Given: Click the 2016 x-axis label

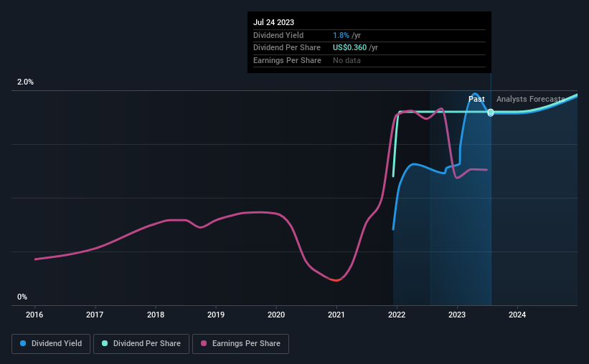Looking at the screenshot, I should (35, 314).
